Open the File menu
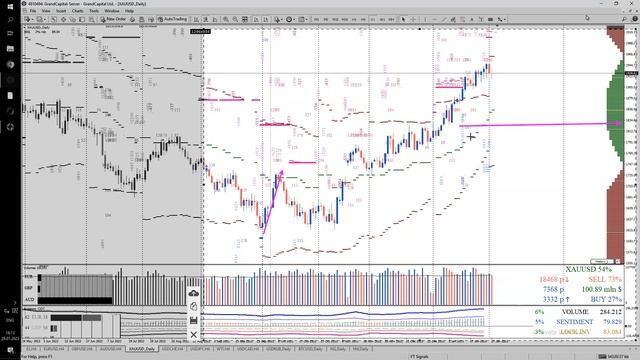 click(x=33, y=11)
